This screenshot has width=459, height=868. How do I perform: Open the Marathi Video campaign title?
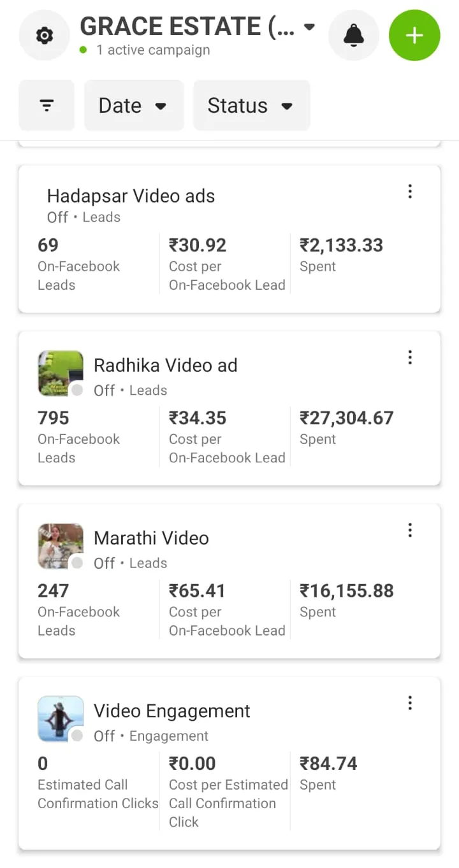point(151,538)
